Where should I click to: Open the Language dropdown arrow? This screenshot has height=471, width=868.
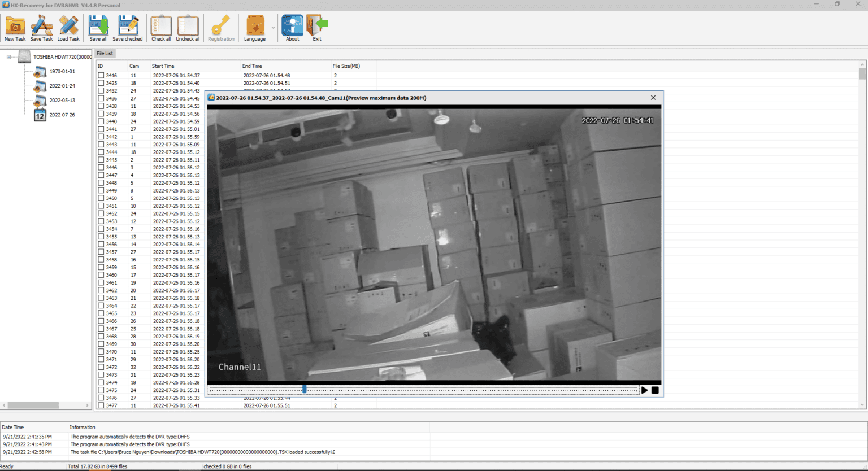tap(274, 27)
